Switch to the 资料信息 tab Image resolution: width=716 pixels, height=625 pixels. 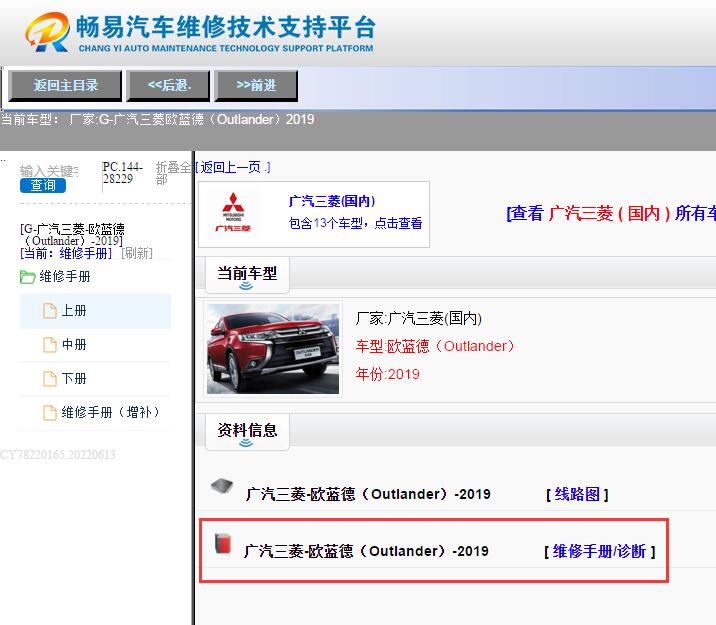tap(247, 432)
